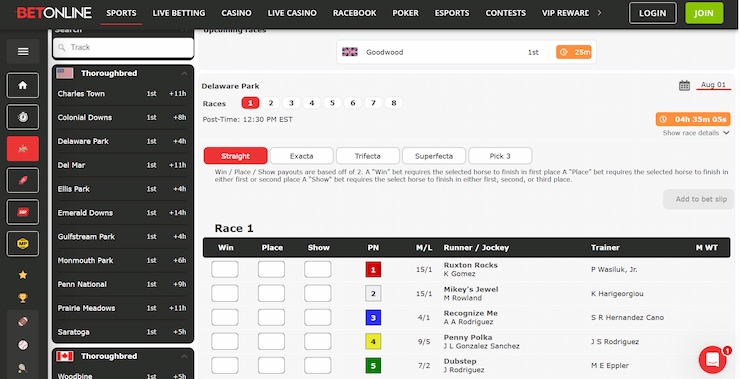
Task: Click post number 4 yellow badge
Action: 373,342
